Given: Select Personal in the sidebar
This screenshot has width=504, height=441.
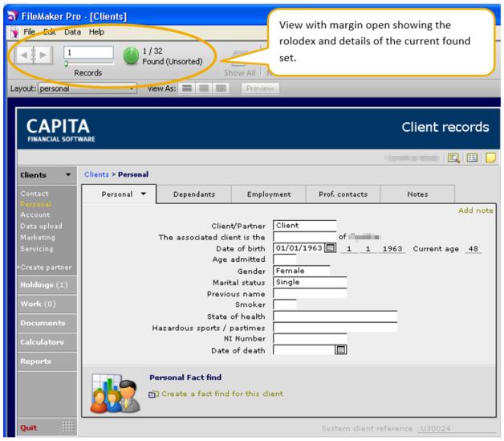Looking at the screenshot, I should (x=35, y=204).
